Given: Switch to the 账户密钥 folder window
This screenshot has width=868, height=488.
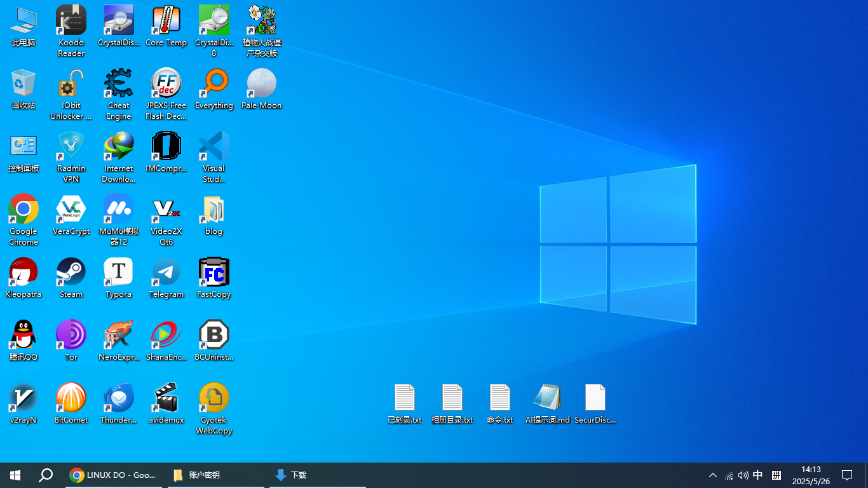Looking at the screenshot, I should click(x=215, y=475).
